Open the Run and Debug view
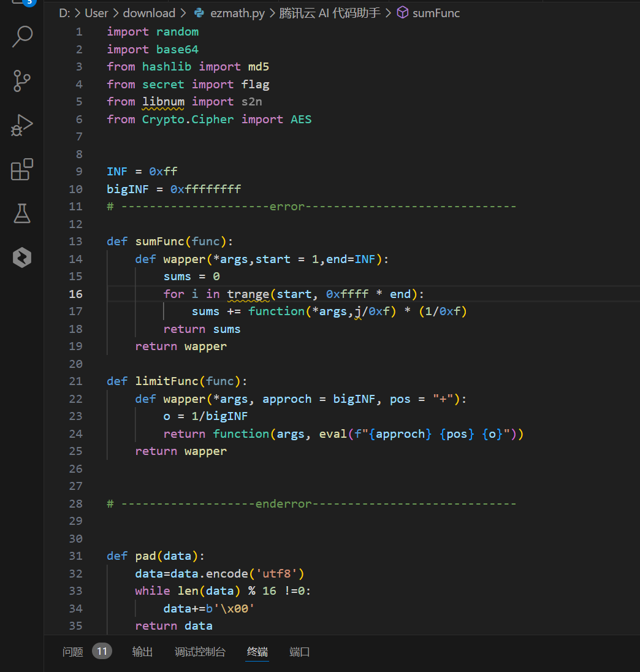Screen dimensions: 640x672 [x=22, y=126]
